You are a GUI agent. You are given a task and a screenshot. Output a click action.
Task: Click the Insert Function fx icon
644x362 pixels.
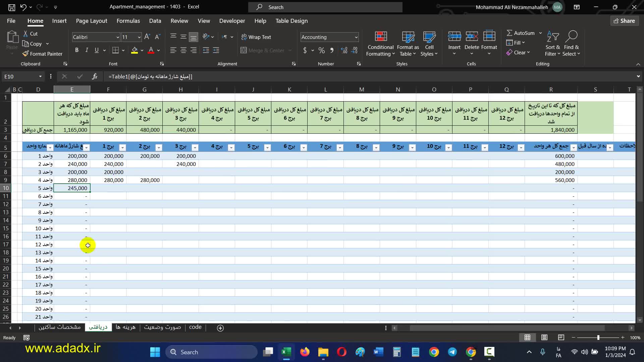click(x=95, y=76)
